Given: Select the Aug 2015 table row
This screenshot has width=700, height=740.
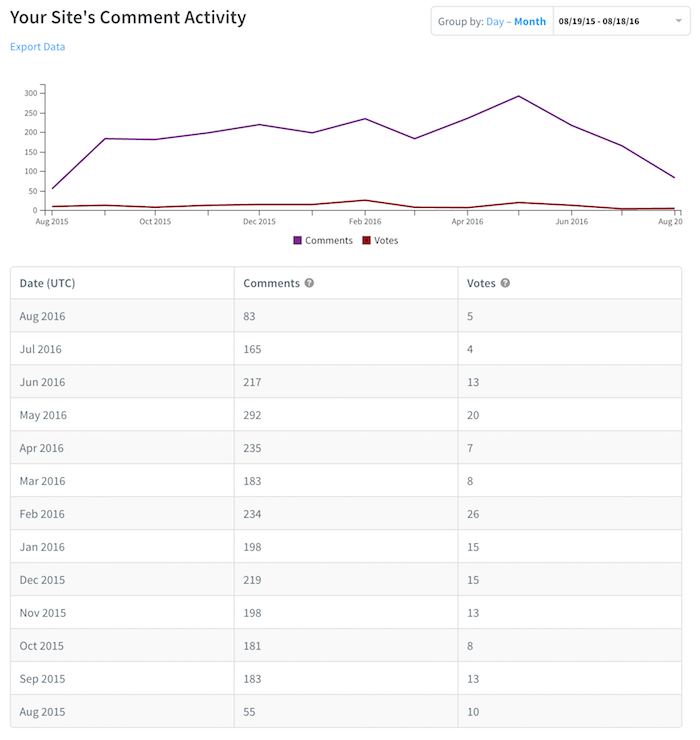Looking at the screenshot, I should click(346, 711).
